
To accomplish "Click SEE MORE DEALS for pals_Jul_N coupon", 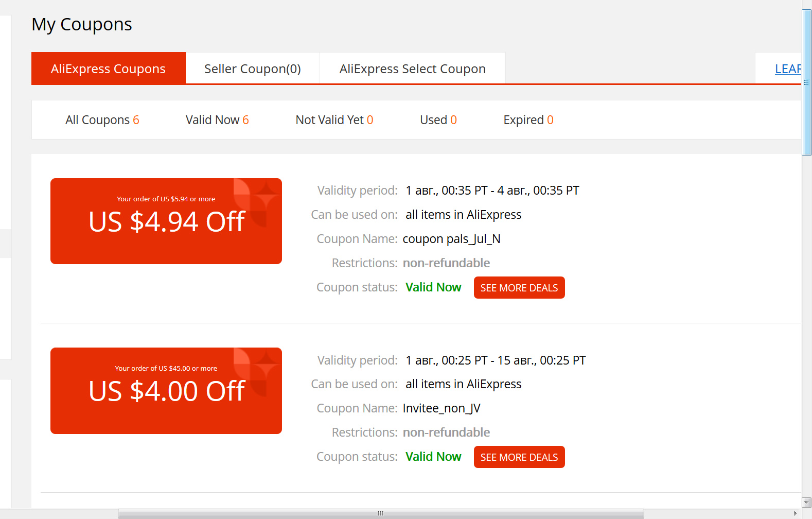I will pyautogui.click(x=519, y=288).
